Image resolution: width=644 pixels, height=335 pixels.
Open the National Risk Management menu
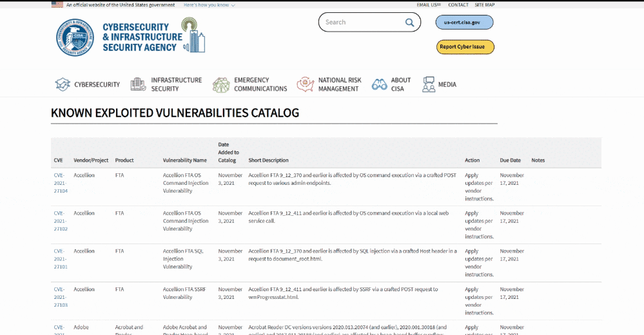[x=340, y=84]
